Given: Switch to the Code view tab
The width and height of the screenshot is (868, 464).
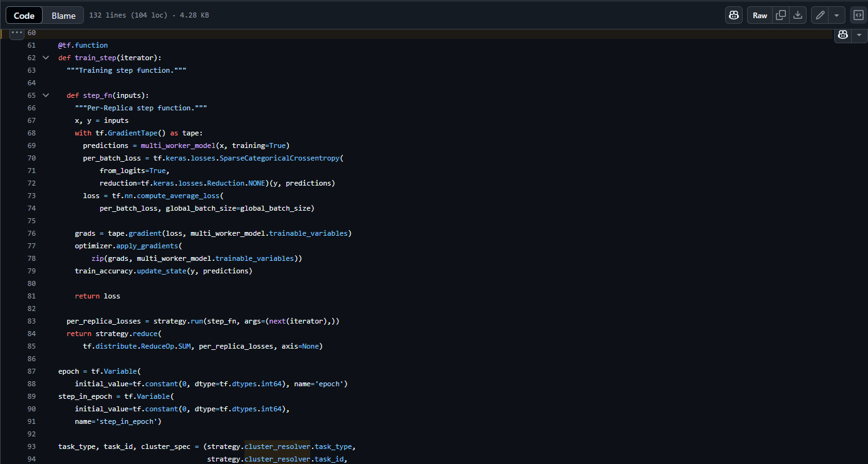Looking at the screenshot, I should pyautogui.click(x=24, y=16).
